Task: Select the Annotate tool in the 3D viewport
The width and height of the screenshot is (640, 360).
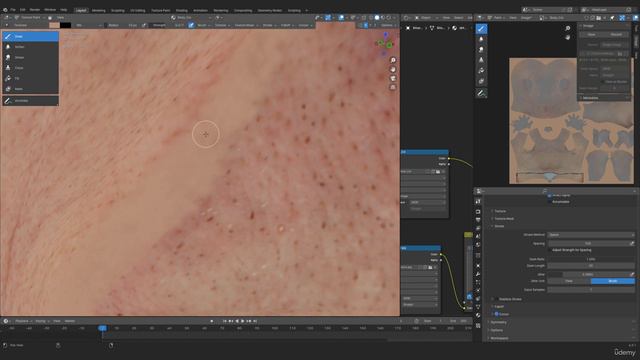Action: [x=30, y=100]
